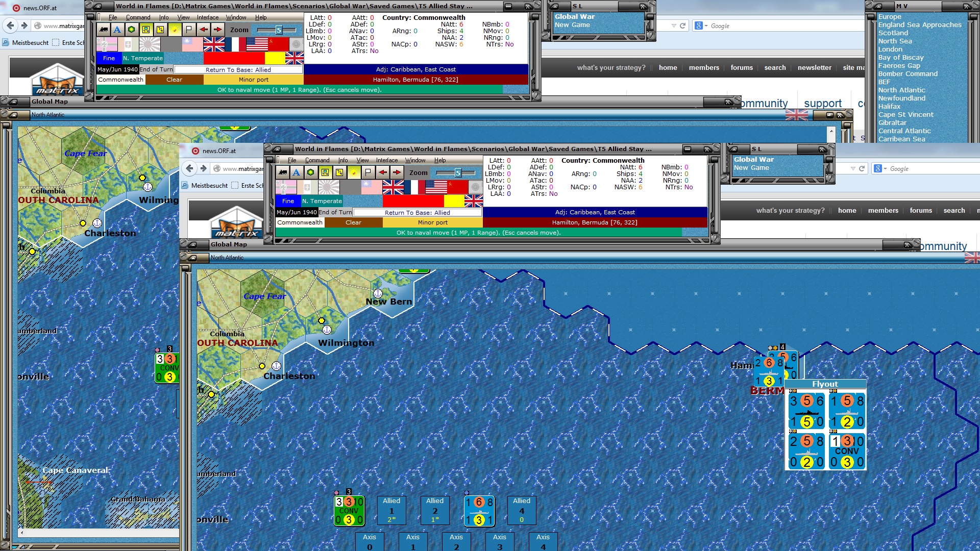This screenshot has width=980, height=551.
Task: Open search engine dropdown in upper Google box
Action: click(x=706, y=26)
